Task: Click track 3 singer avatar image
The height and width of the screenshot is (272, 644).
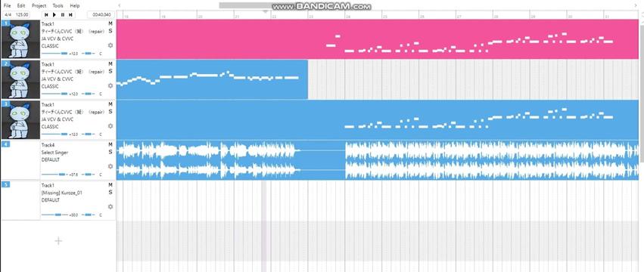Action: [x=20, y=120]
